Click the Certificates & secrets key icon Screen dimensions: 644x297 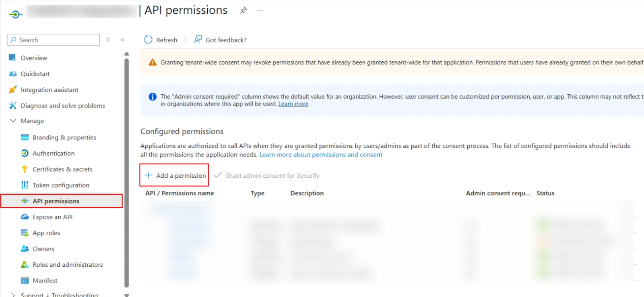pos(24,169)
